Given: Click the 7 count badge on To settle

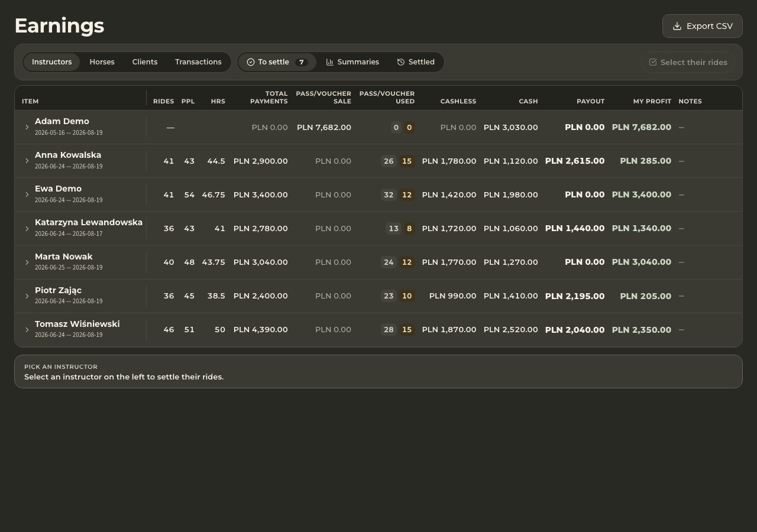Looking at the screenshot, I should [x=302, y=62].
